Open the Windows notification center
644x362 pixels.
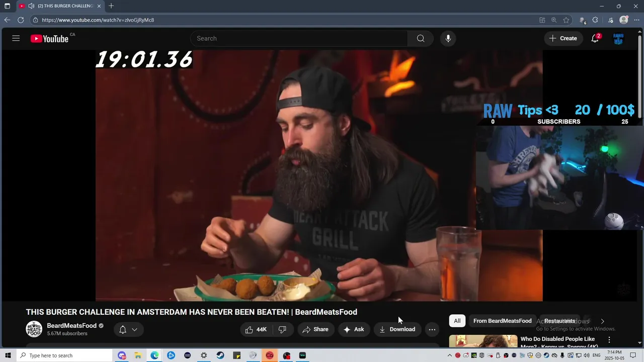click(x=633, y=355)
